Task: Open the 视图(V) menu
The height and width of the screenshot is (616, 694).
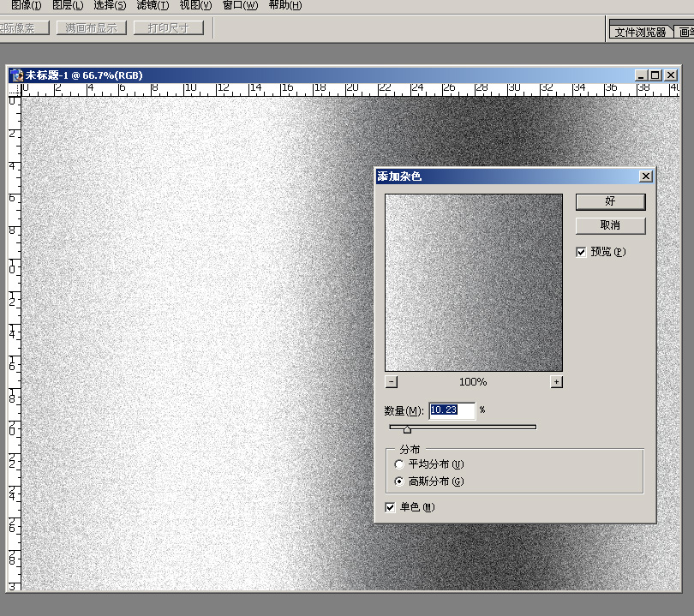Action: [x=195, y=5]
